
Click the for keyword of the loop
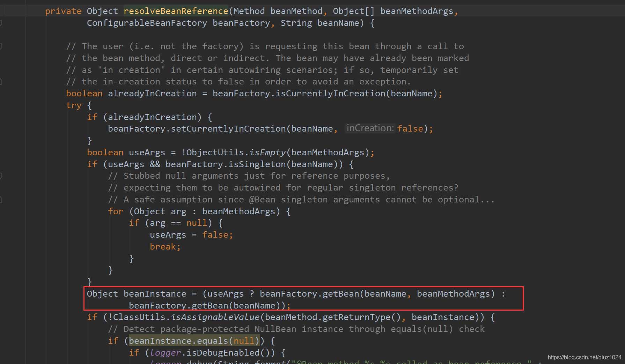pos(116,211)
